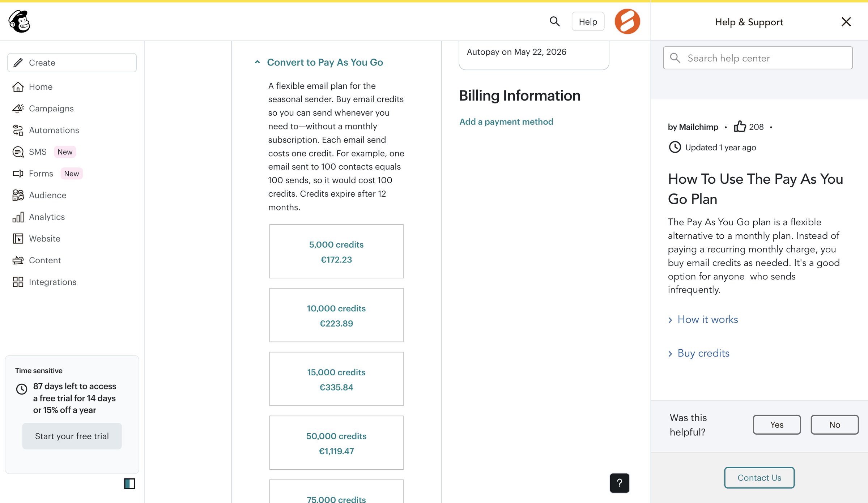This screenshot has height=503, width=868.
Task: Click the Audience people icon
Action: click(18, 195)
